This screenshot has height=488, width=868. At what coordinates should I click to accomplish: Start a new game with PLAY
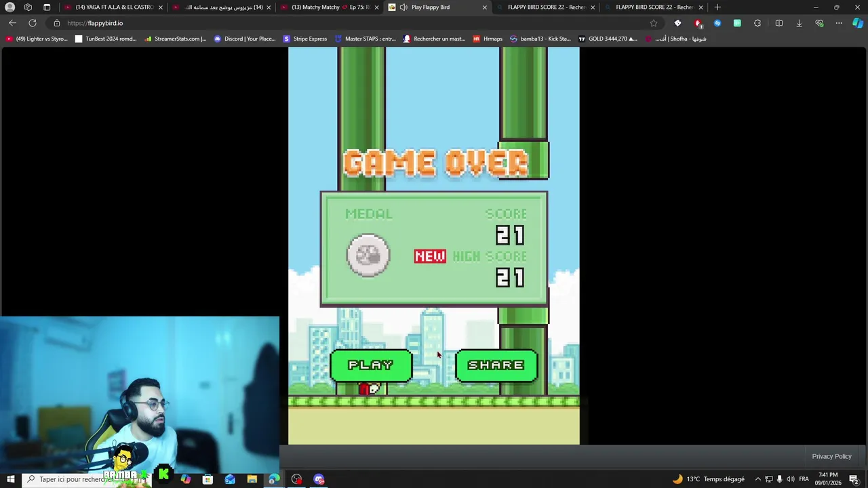[371, 365]
